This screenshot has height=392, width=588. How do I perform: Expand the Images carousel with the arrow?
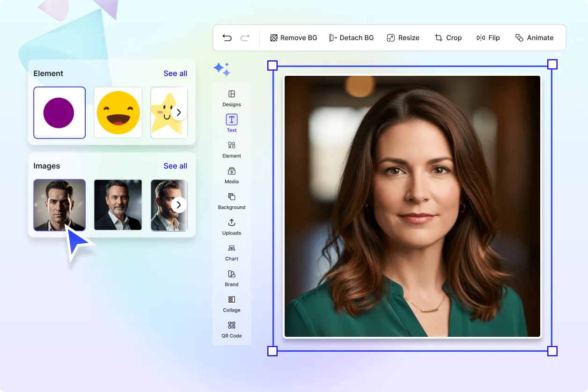tap(178, 204)
